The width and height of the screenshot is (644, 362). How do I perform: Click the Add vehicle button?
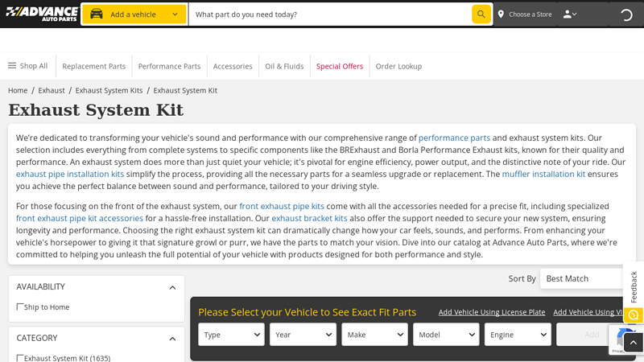592,335
